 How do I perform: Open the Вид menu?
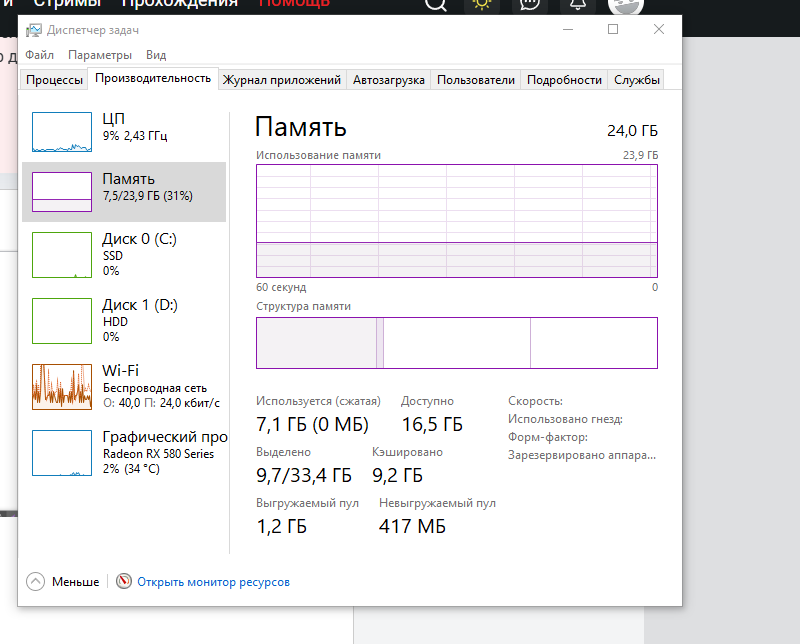point(156,55)
